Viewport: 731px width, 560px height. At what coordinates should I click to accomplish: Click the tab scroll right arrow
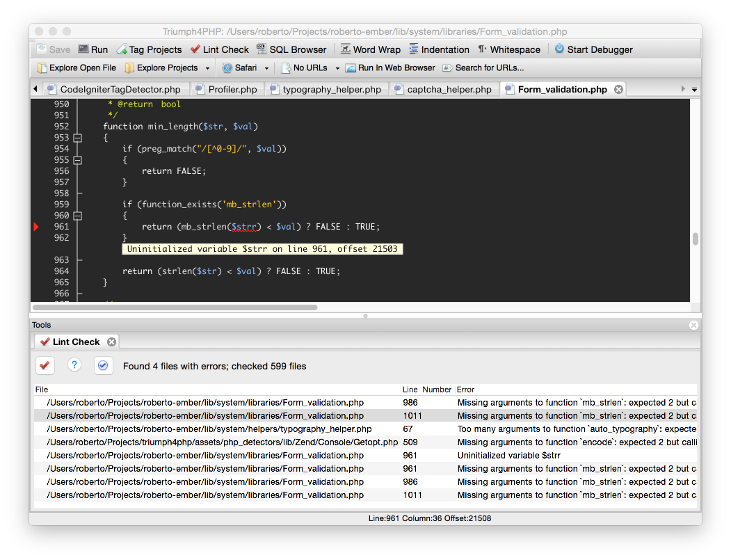point(683,89)
